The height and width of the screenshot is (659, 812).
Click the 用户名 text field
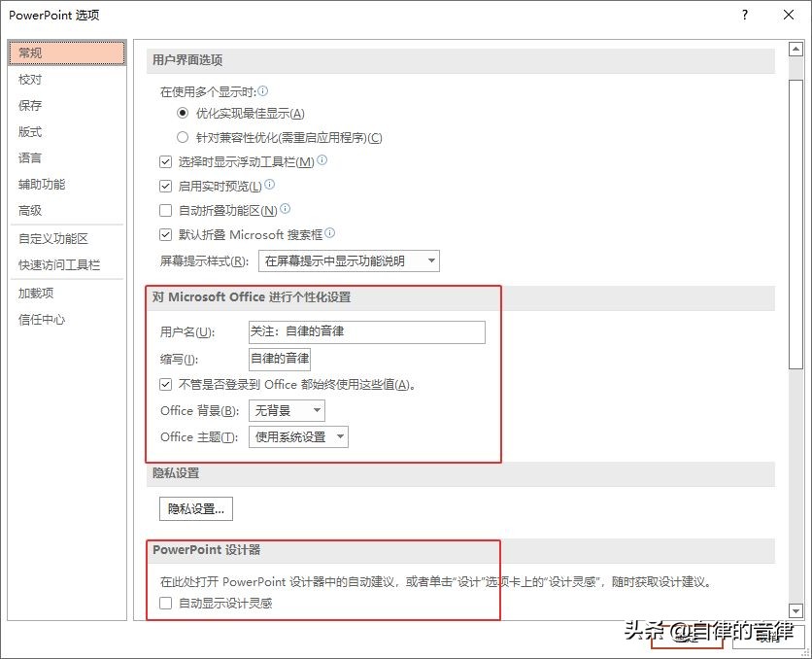[x=366, y=332]
